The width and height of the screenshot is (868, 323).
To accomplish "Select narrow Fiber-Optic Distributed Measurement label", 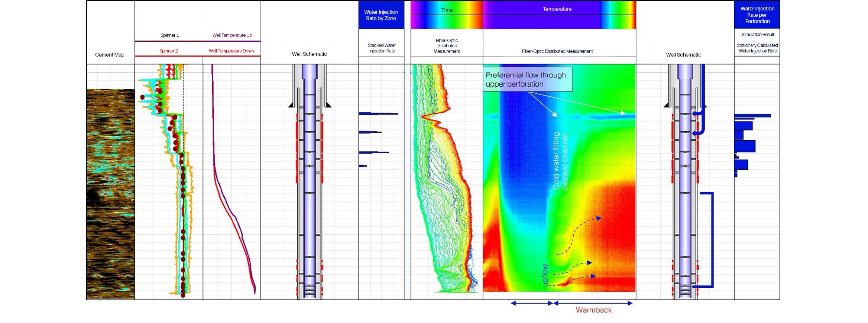I will (x=447, y=46).
